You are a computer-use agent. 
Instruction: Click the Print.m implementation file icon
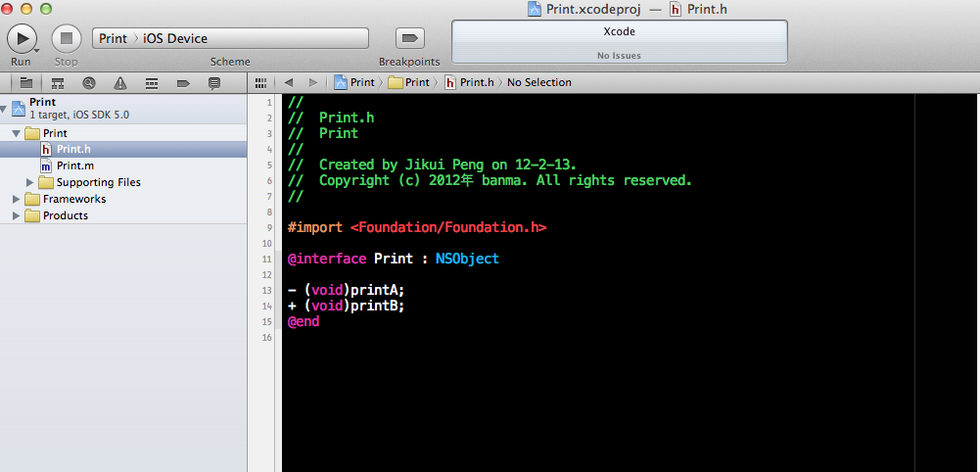46,165
